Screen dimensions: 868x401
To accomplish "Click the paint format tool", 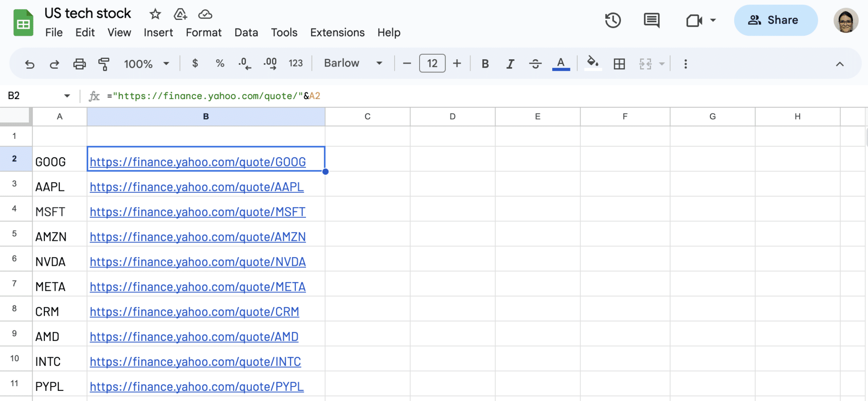I will (x=103, y=64).
